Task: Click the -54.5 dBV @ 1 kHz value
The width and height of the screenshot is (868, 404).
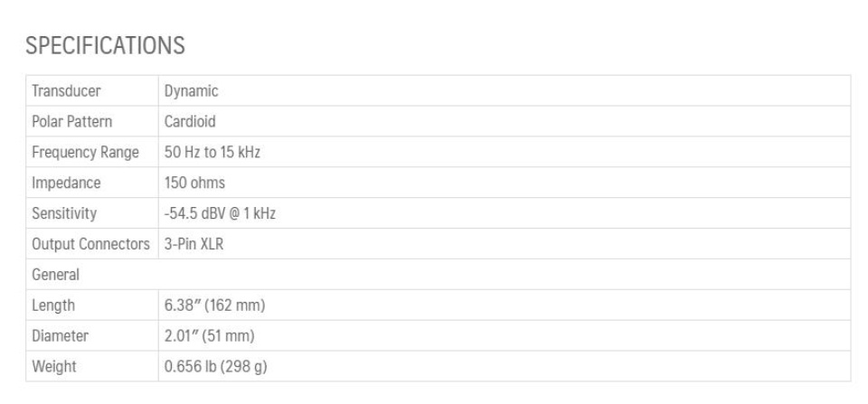Action: point(220,213)
